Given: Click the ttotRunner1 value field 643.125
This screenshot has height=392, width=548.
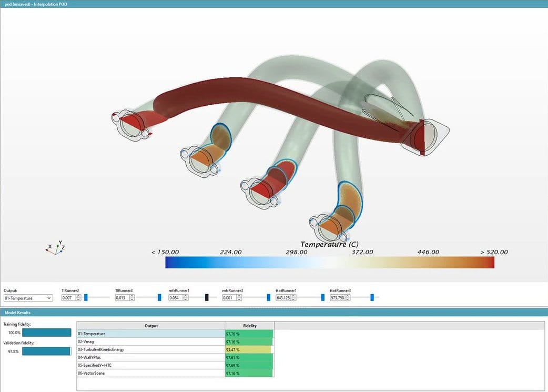Looking at the screenshot, I should point(283,298).
